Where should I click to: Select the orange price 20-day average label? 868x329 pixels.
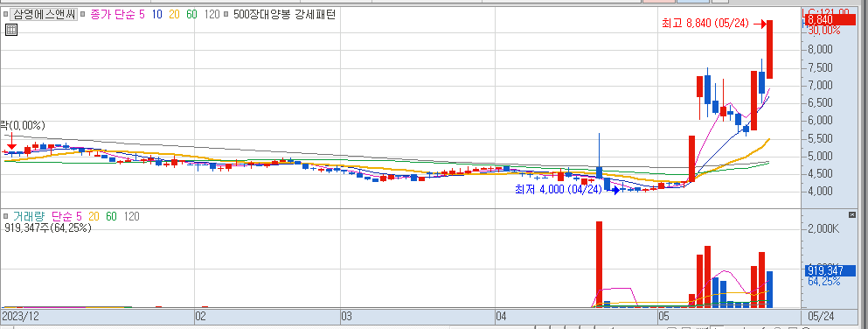(x=174, y=15)
